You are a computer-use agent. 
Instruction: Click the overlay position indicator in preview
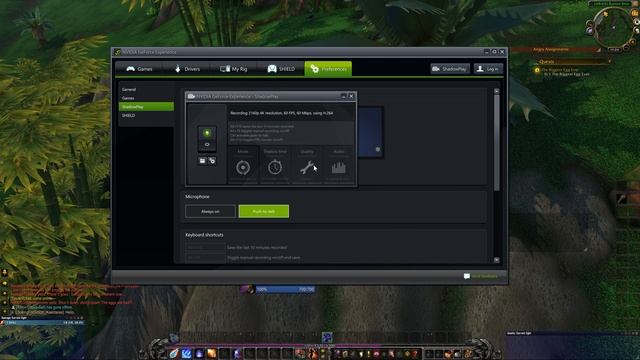point(378,150)
